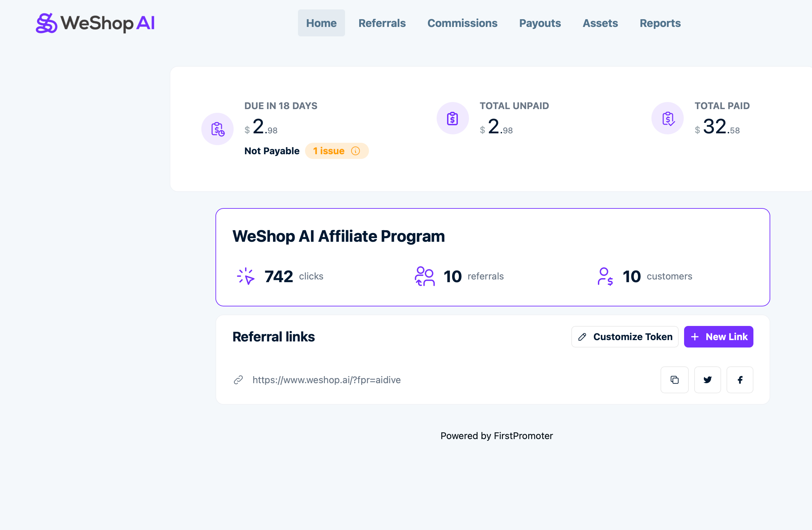Click the 10 referrals count
Viewport: 812px width, 530px height.
(x=452, y=276)
